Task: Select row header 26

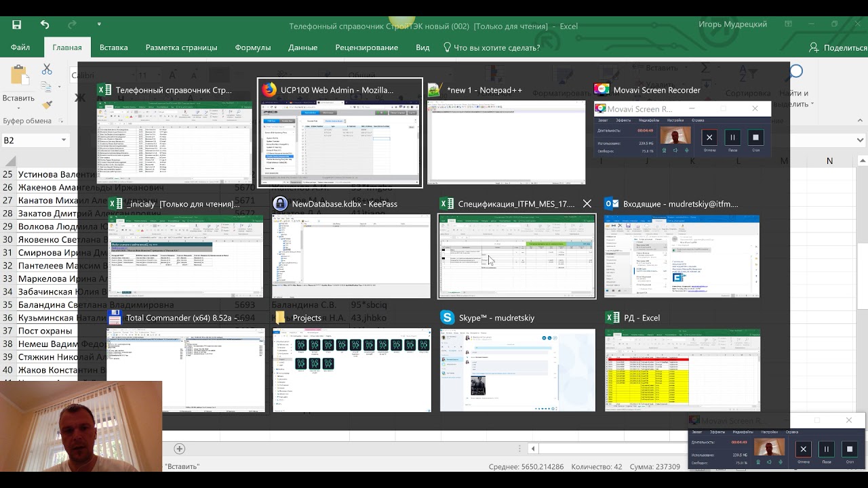Action: coord(7,188)
